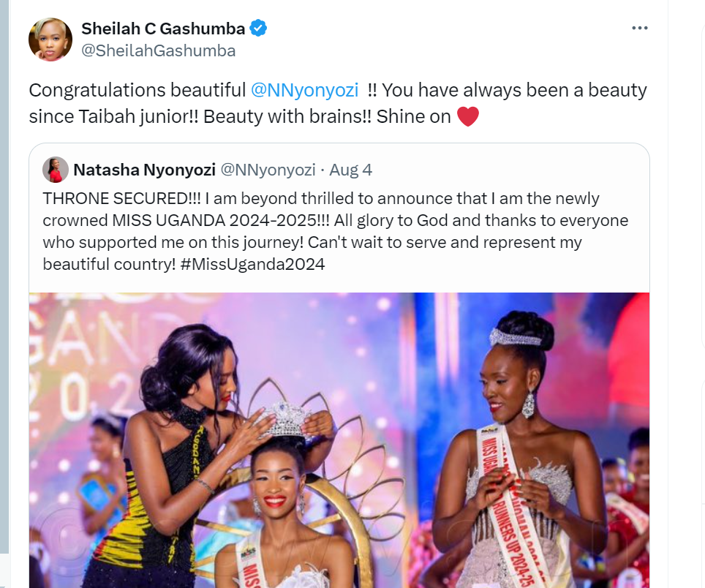
Task: Click the "THRONE SECURED!!!" quoted tweet text
Action: (121, 198)
